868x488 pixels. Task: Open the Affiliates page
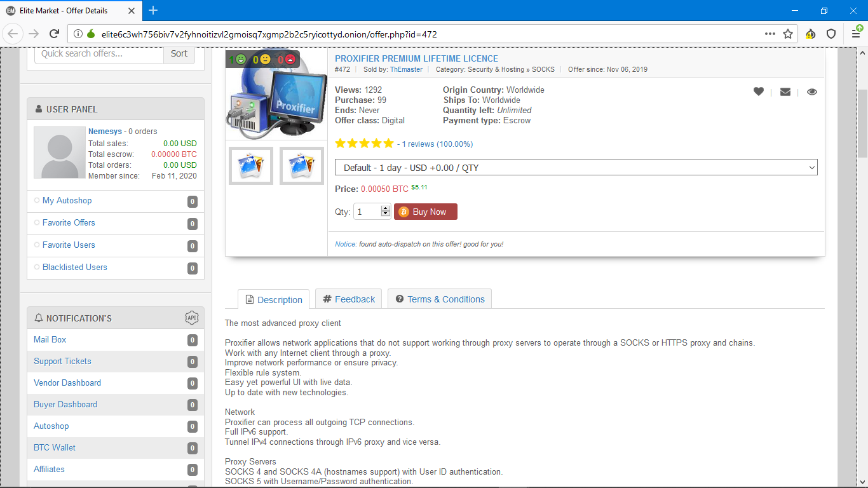(49, 469)
